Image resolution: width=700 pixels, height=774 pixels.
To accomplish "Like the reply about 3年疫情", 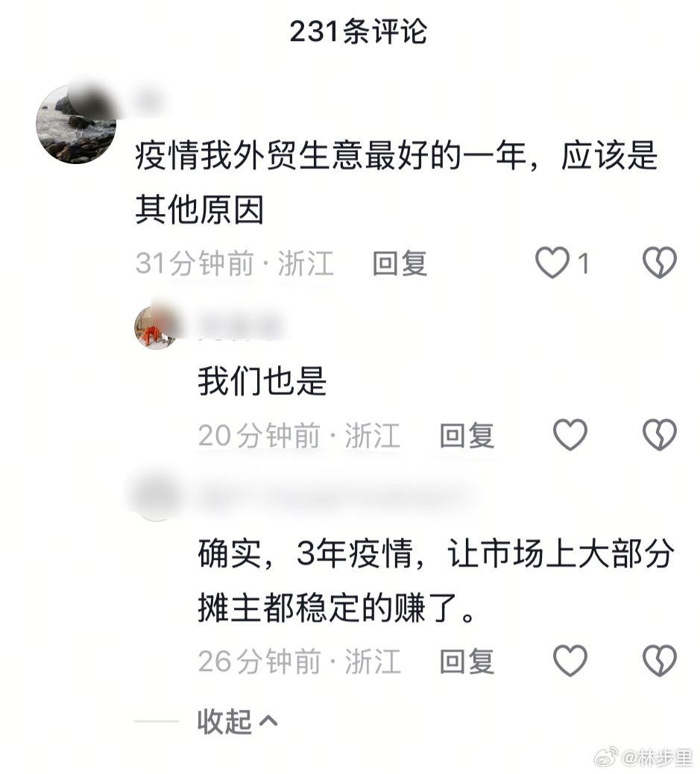I will 570,661.
